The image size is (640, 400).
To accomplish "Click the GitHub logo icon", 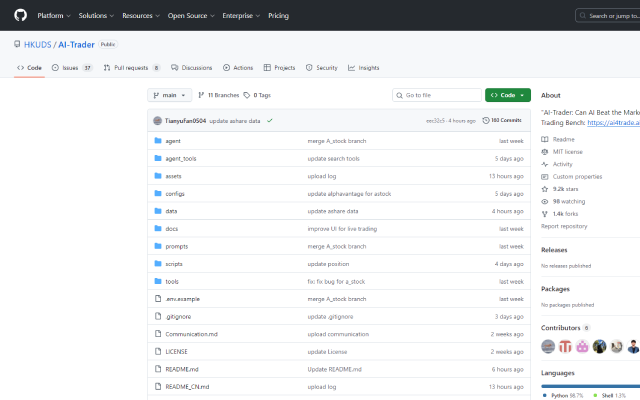I will 19,16.
